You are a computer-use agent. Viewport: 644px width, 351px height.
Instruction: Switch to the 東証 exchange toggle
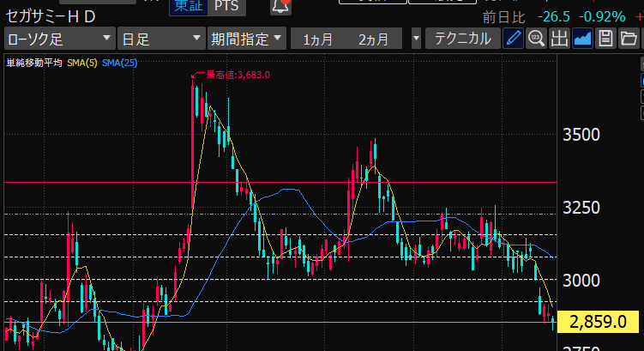[x=186, y=6]
